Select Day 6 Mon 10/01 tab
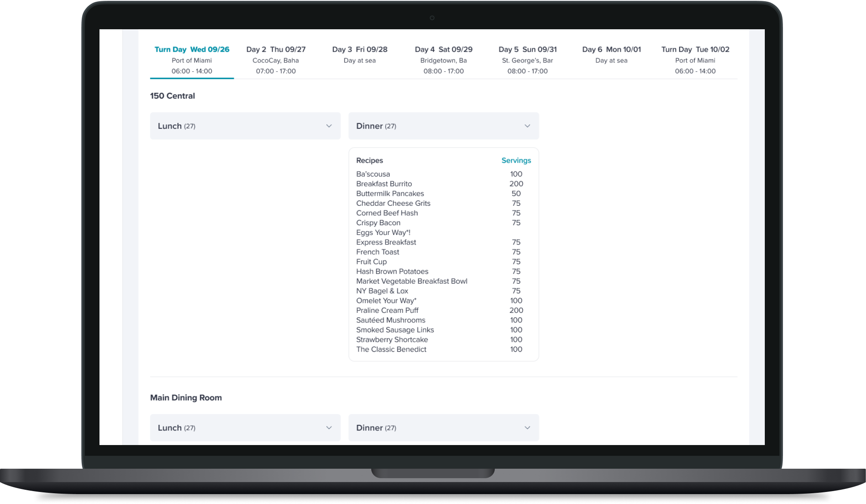The height and width of the screenshot is (504, 866). pos(611,55)
